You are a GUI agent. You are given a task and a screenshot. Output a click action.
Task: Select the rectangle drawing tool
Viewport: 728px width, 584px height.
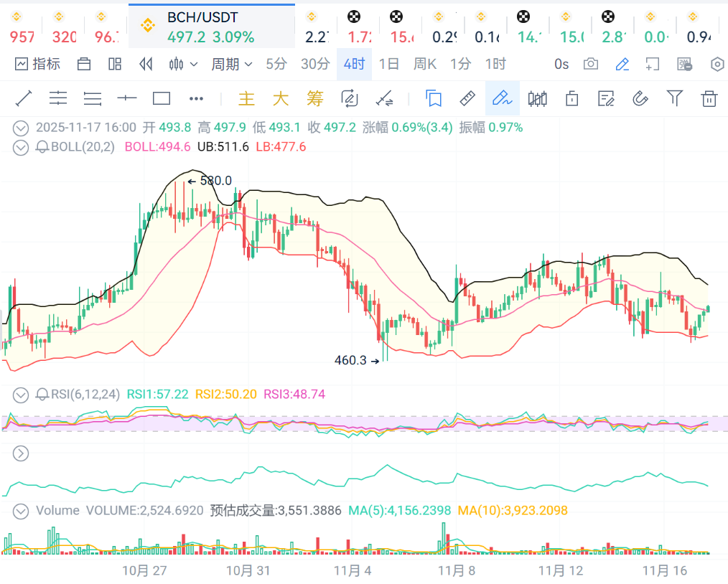[x=162, y=98]
